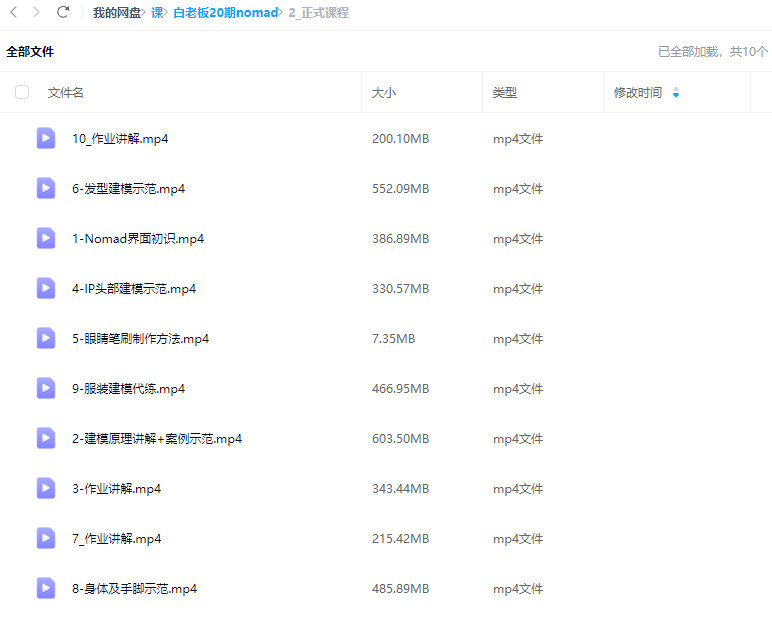Click video icon for 5-眼睛笔刷制作方法.mp4

(x=46, y=338)
